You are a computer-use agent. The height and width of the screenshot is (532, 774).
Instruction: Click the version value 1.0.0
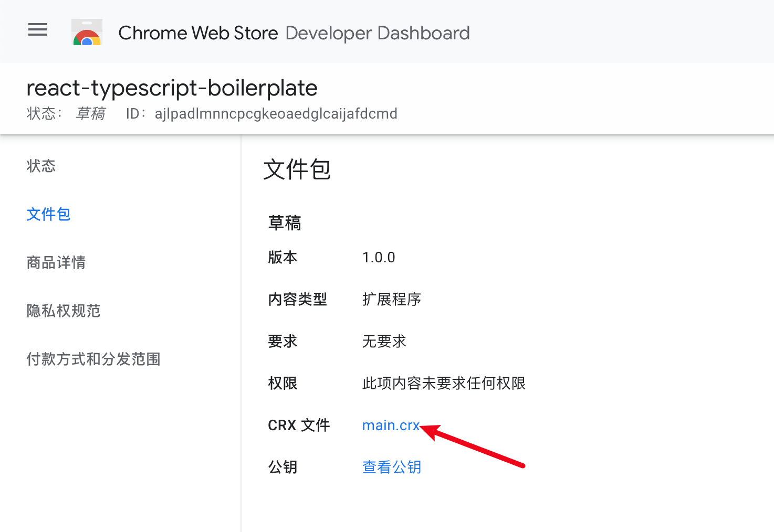click(379, 257)
